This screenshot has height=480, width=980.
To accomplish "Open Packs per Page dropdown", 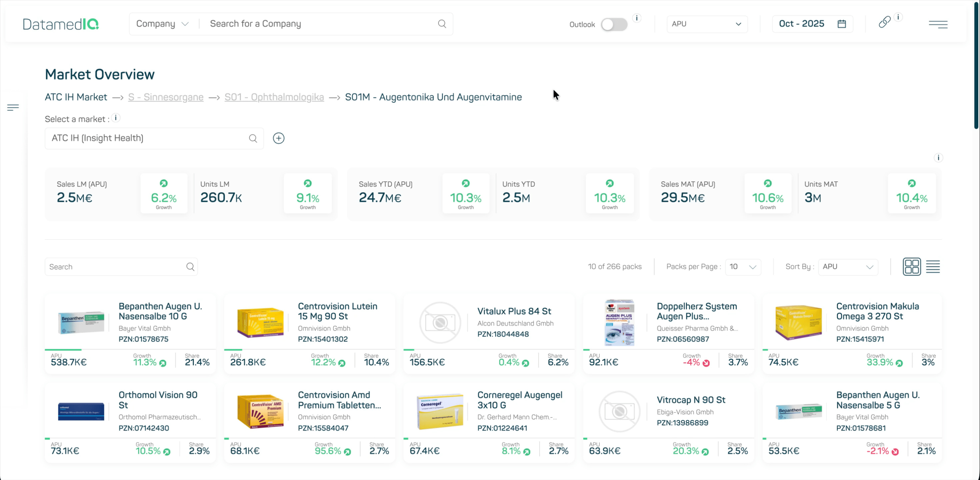I will 743,267.
